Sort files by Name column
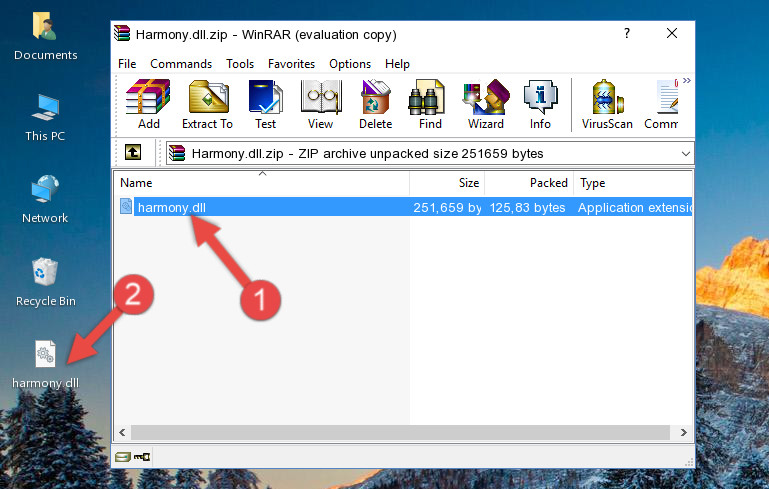This screenshot has width=769, height=489. click(x=262, y=183)
